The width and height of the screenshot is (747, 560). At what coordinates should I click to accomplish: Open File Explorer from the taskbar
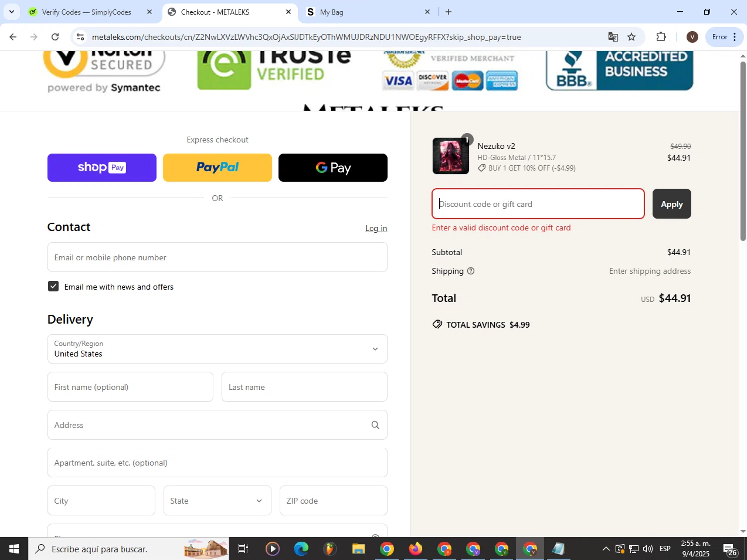pyautogui.click(x=358, y=549)
